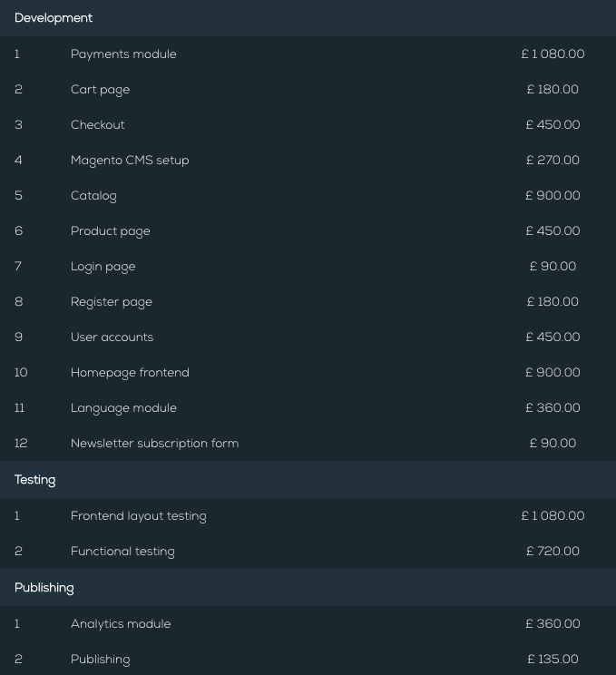This screenshot has height=675, width=616.
Task: Click Newsletter subscription form item
Action: [x=154, y=444]
